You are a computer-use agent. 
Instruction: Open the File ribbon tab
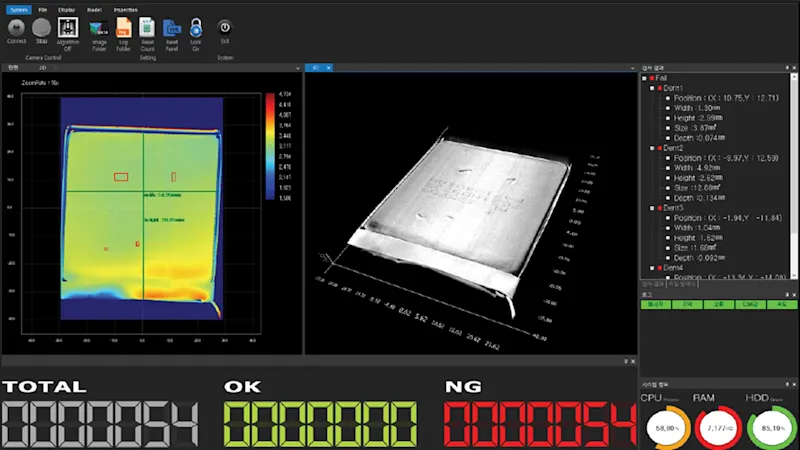42,8
